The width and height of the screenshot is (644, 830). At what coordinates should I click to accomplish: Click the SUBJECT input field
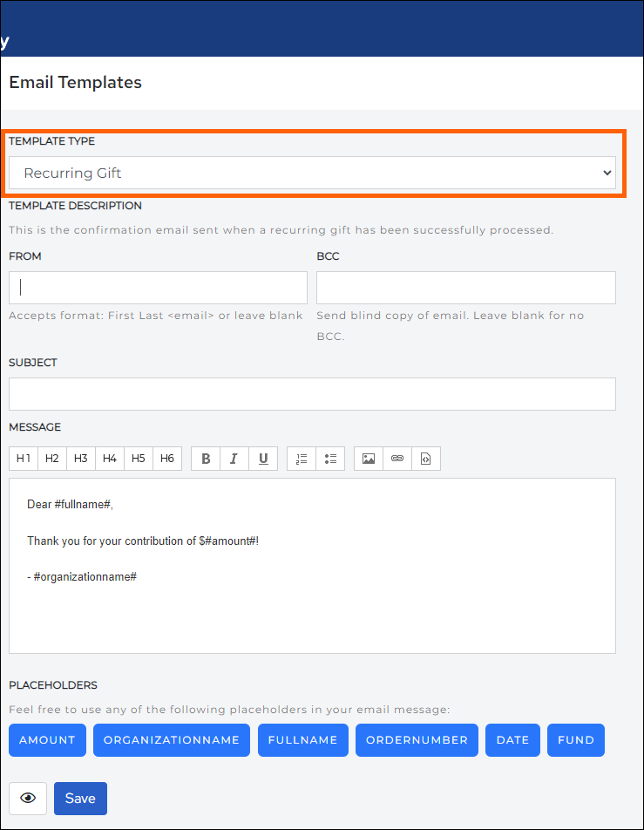(311, 393)
